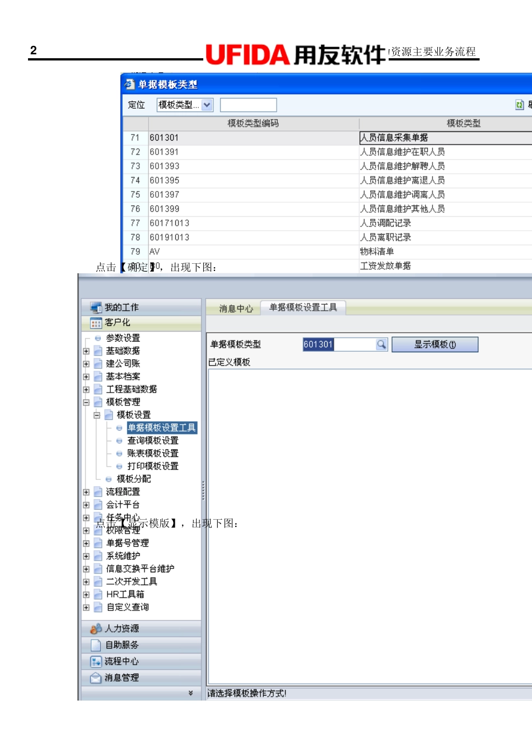
Task: Click the 基本档案 folder icon
Action: (98, 376)
